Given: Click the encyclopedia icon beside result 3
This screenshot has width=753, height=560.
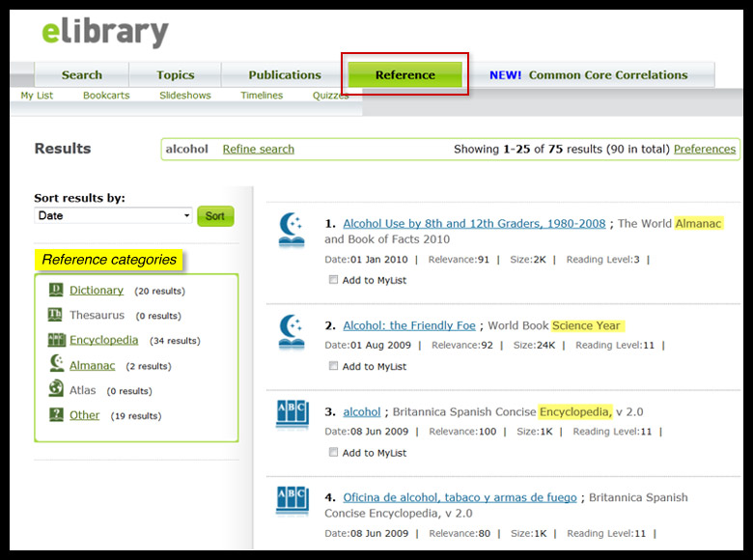Looking at the screenshot, I should [291, 414].
